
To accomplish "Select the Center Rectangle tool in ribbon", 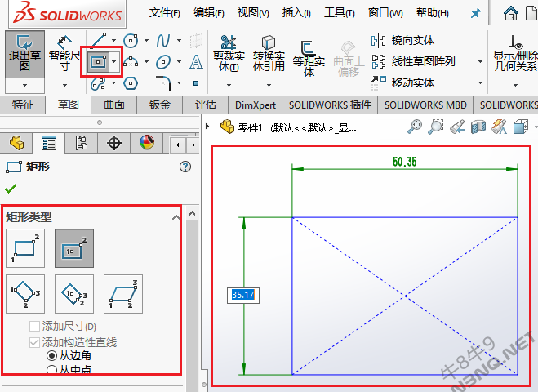I will (99, 62).
